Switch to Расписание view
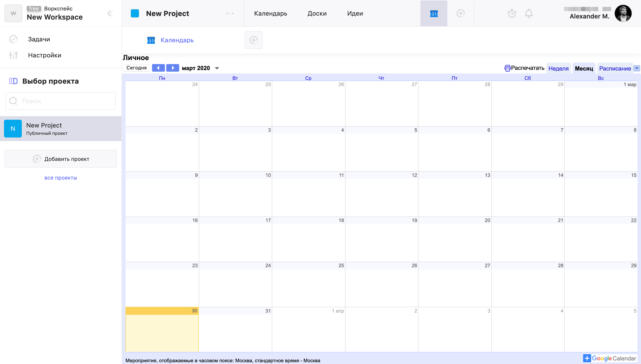 [615, 68]
